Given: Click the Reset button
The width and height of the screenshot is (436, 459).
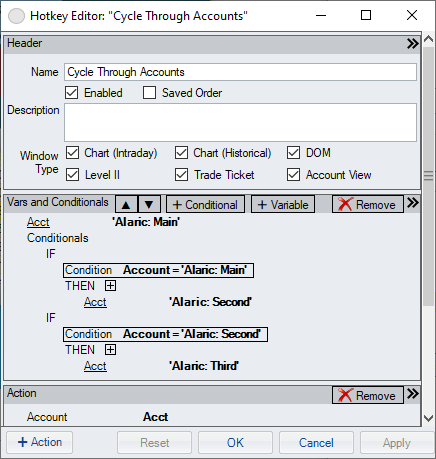Looking at the screenshot, I should coord(155,442).
